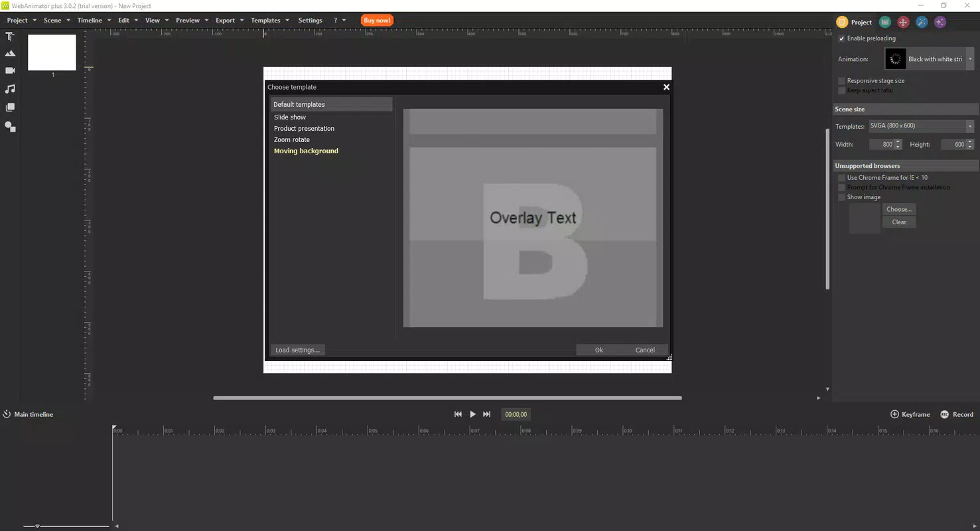Open the blue magic wand panel

click(x=922, y=22)
